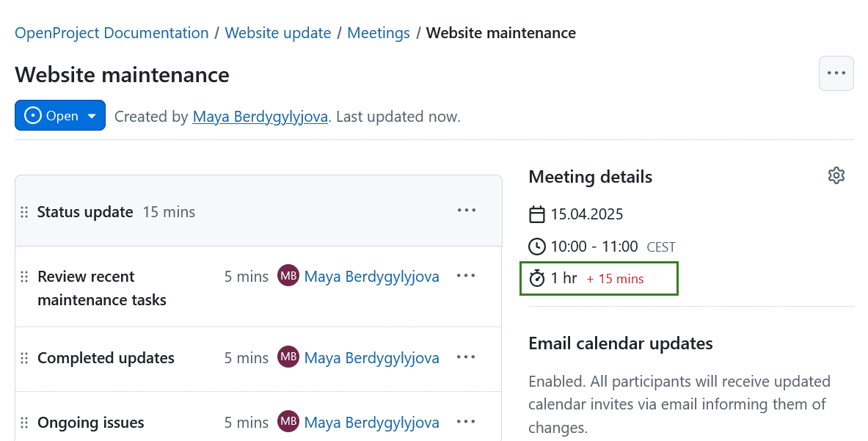Click drag handle of Ongoing issues item
Screen dimensions: 868x441
coord(24,423)
